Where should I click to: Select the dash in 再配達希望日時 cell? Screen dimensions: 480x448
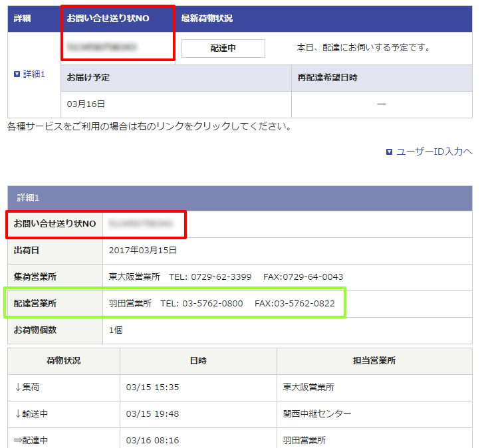(x=382, y=104)
